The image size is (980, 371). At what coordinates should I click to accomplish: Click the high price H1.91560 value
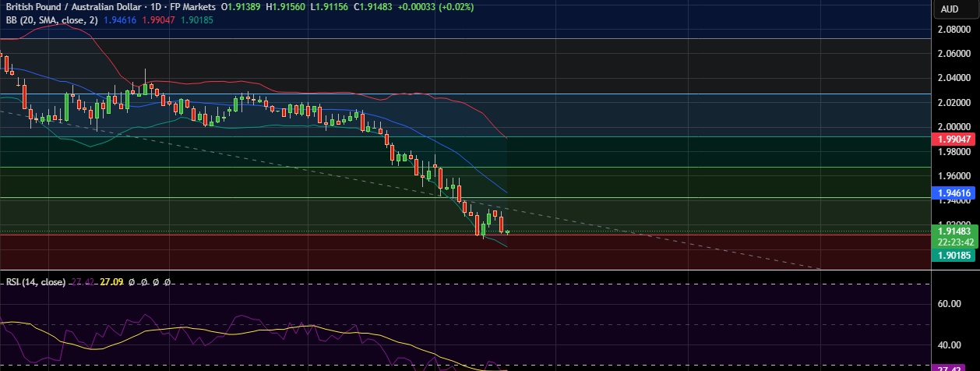click(x=287, y=6)
